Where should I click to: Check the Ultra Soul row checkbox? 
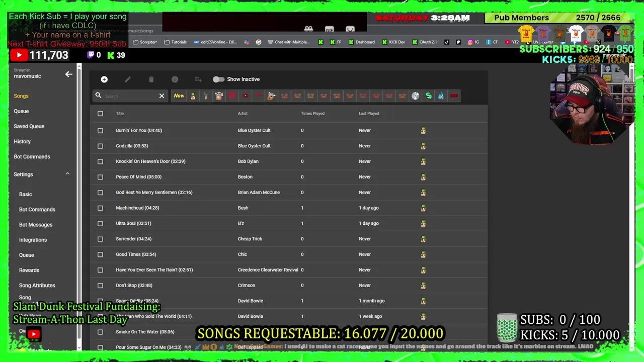(100, 224)
